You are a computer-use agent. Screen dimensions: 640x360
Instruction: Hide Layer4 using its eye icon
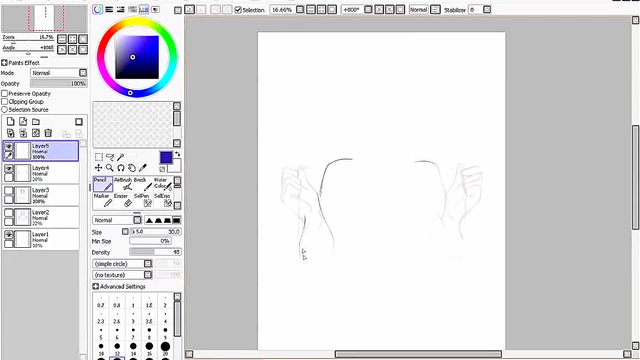(9, 169)
